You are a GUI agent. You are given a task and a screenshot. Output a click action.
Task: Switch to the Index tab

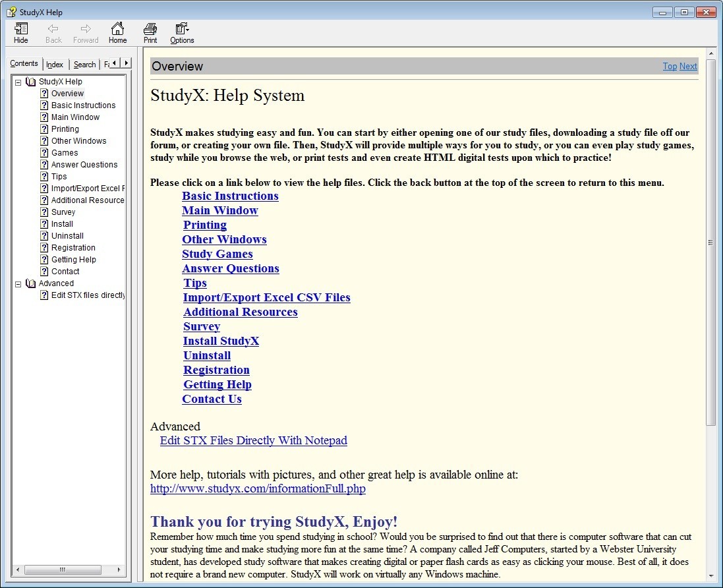pos(55,65)
